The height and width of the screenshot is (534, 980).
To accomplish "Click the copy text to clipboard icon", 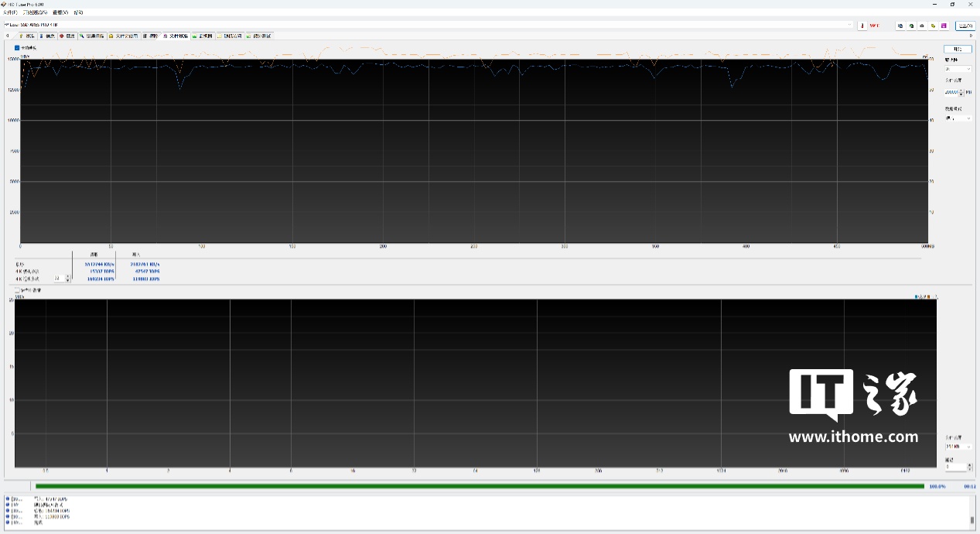I will click(900, 26).
